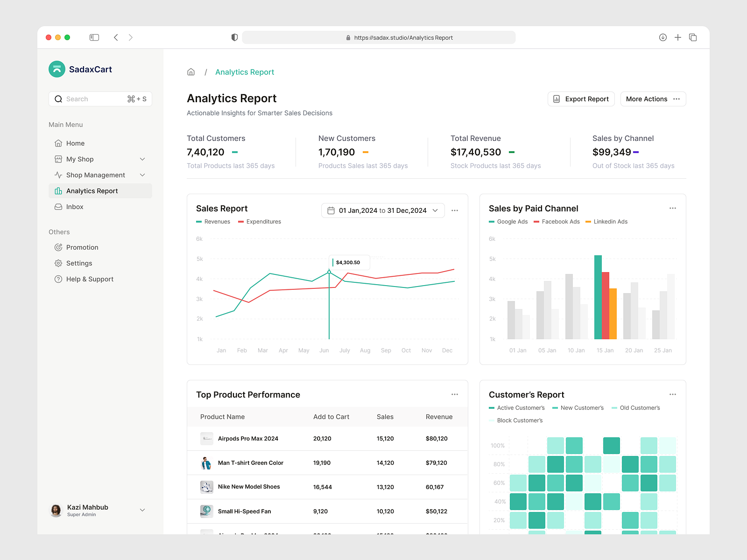The width and height of the screenshot is (747, 560).
Task: Click the Export Report button
Action: coord(581,99)
